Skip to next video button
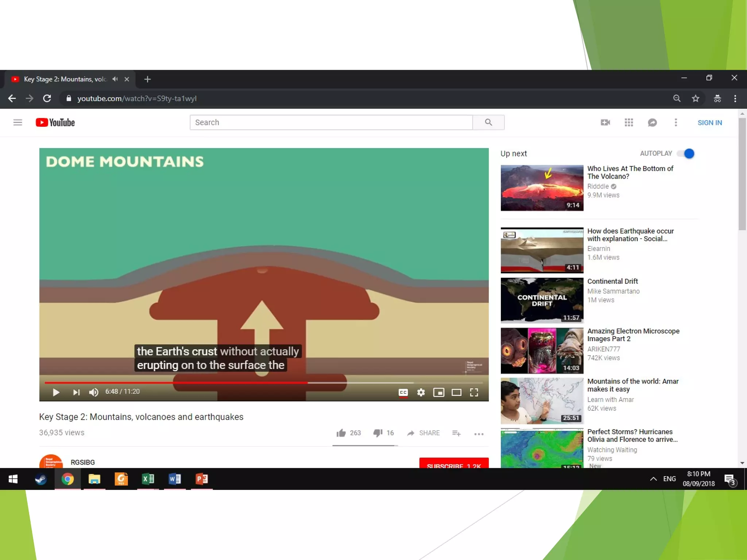 (x=76, y=392)
